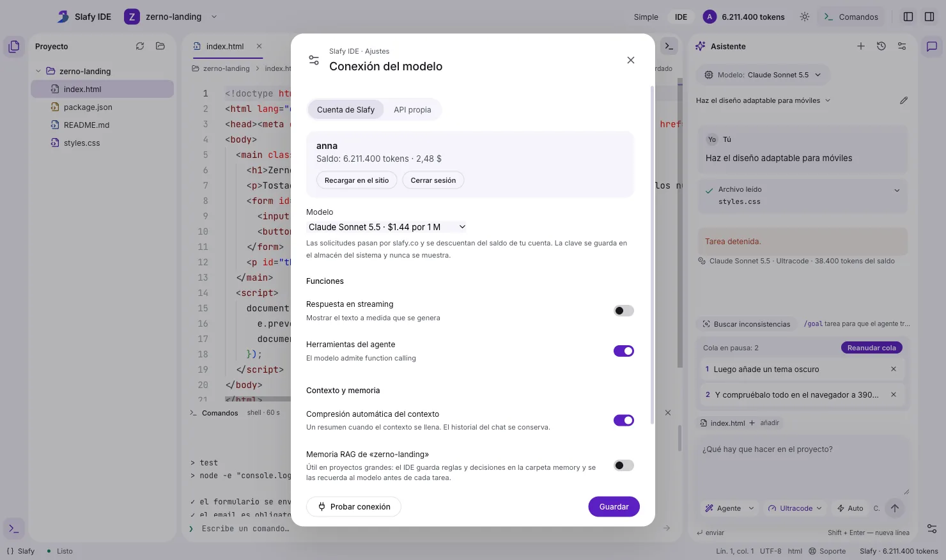Image resolution: width=946 pixels, height=560 pixels.
Task: Switch to IDE mode
Action: 681,17
